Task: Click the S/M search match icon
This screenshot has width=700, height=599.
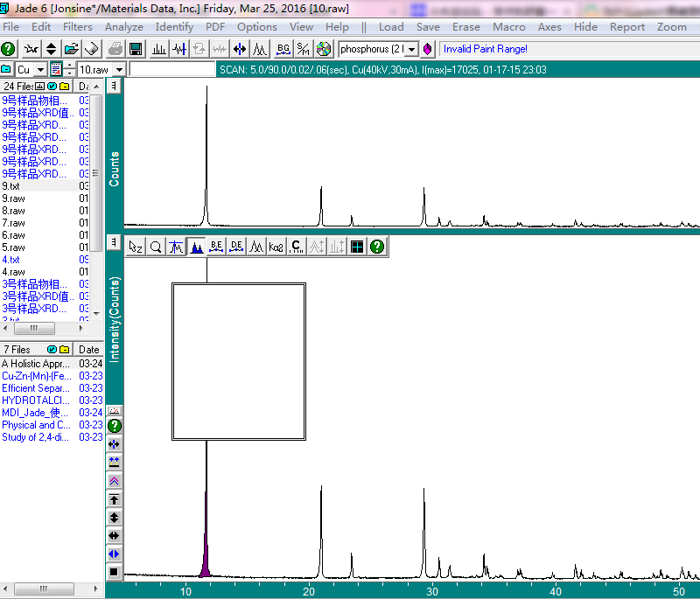Action: 304,49
